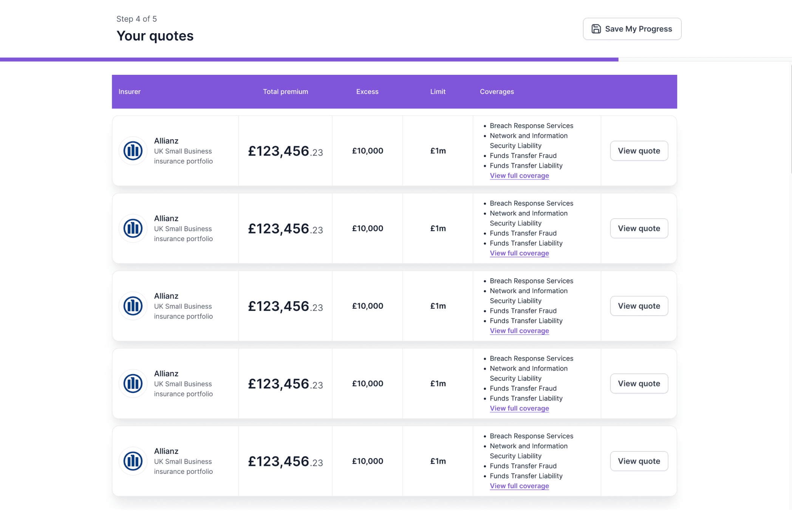Follow View full coverage link in fifth row

519,486
